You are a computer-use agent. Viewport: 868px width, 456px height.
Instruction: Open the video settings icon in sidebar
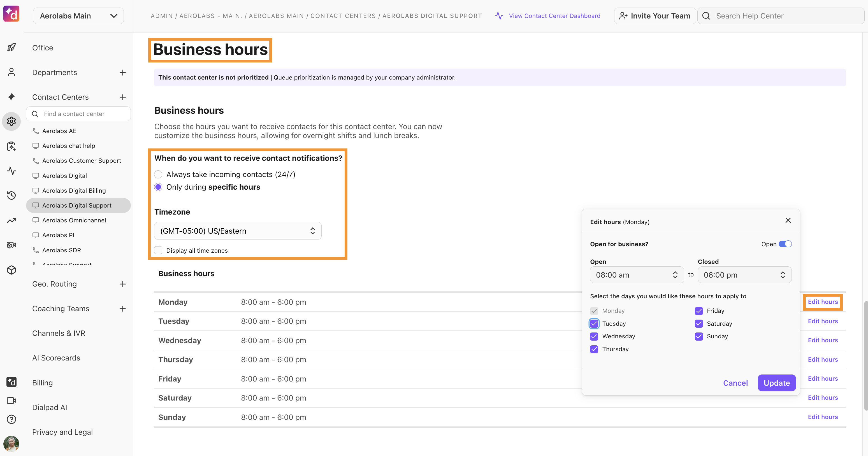11,245
